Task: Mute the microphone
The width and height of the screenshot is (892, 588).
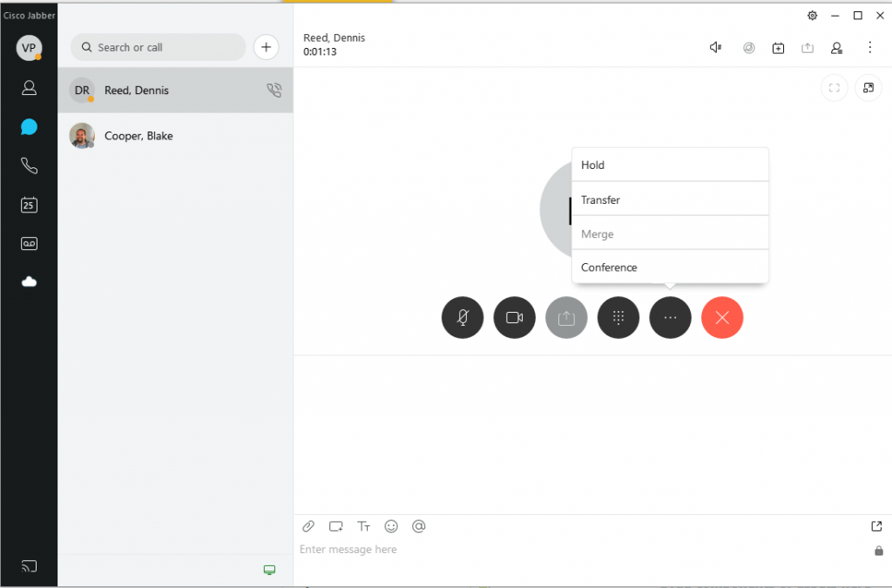Action: tap(462, 317)
